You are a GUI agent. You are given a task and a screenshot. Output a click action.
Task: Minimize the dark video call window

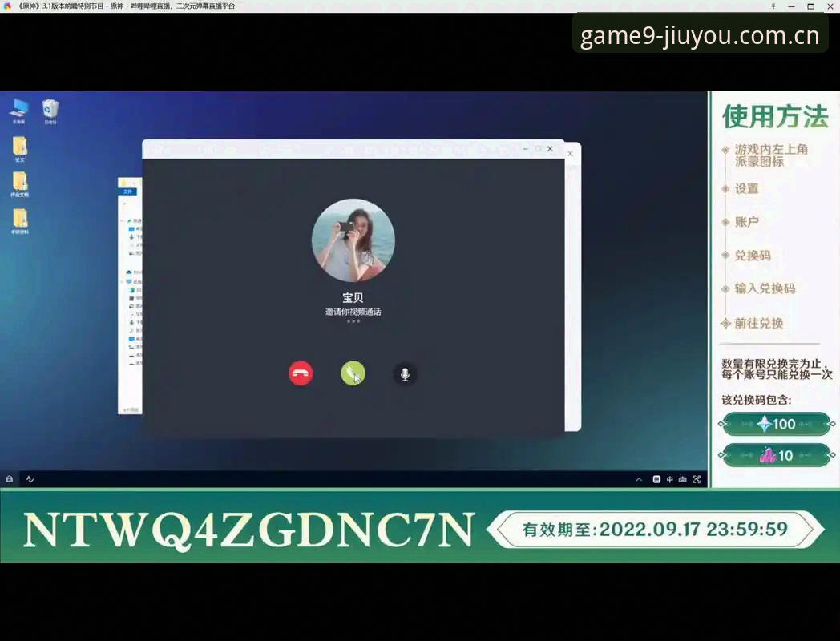click(526, 149)
